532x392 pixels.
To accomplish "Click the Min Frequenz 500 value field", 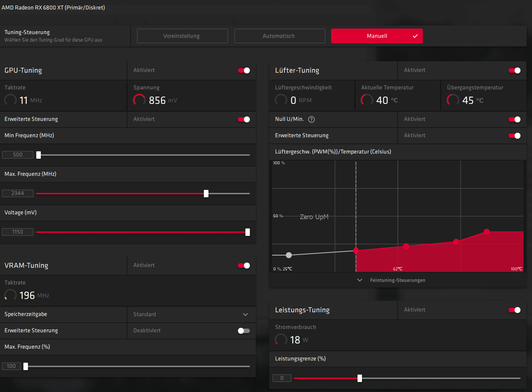I will (18, 155).
